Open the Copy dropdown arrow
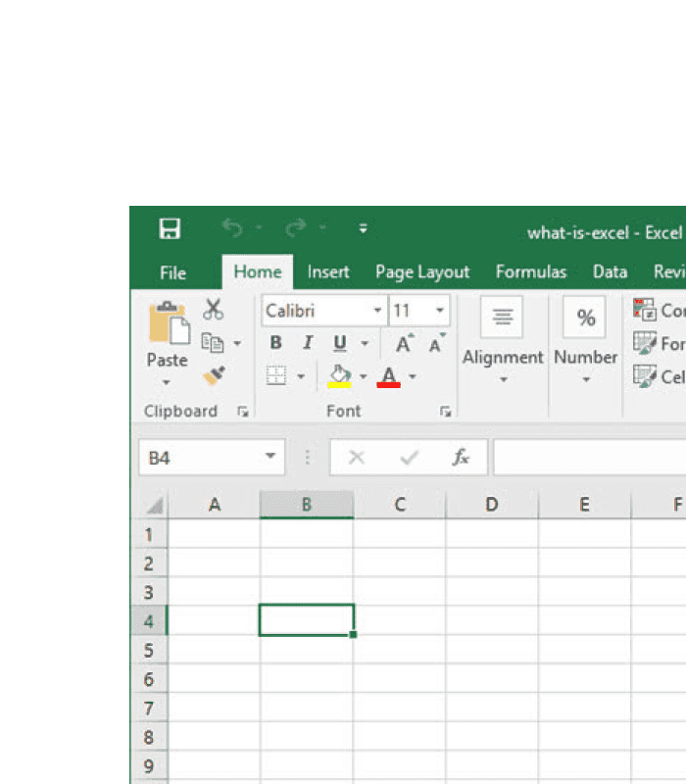This screenshot has height=784, width=686. pyautogui.click(x=237, y=344)
